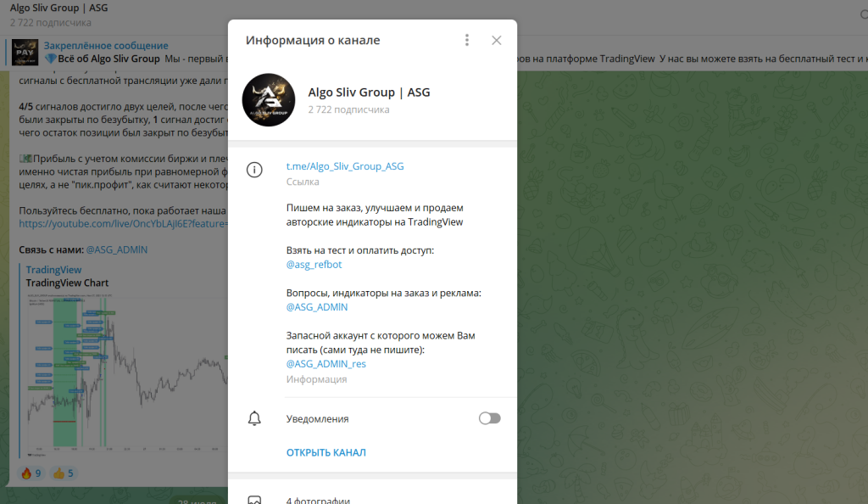
Task: Click the info circle icon
Action: point(254,170)
